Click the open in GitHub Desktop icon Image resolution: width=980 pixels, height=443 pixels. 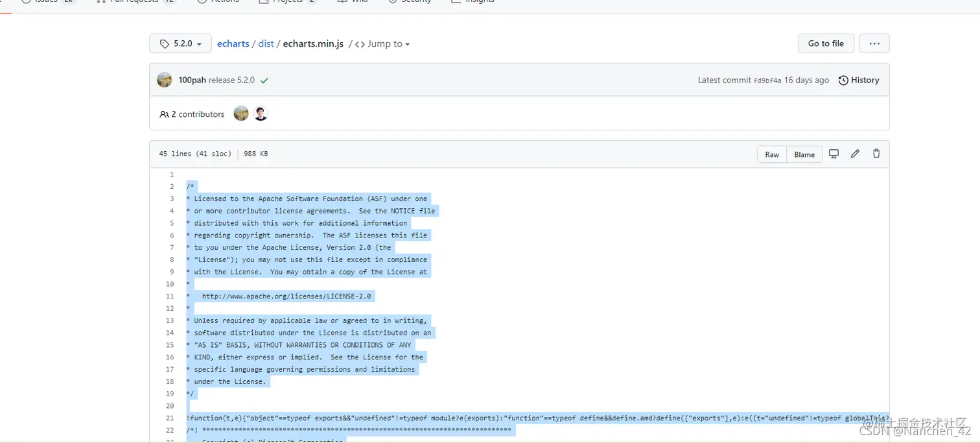pyautogui.click(x=834, y=154)
